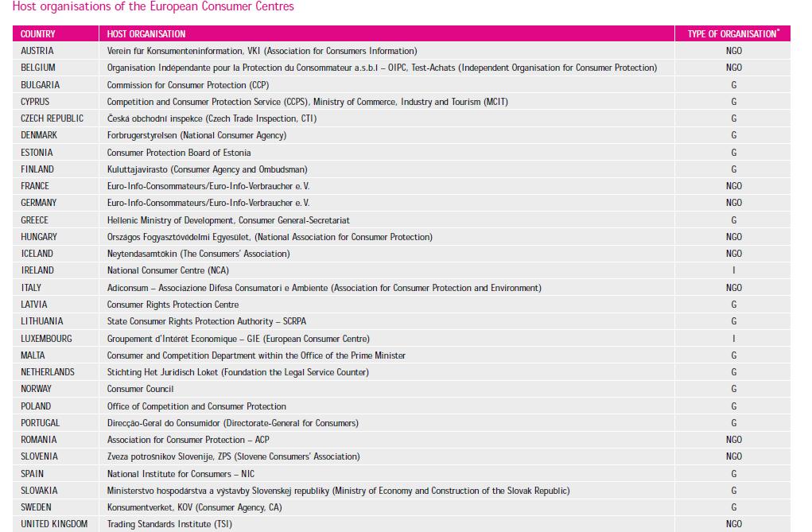Click the 'I' type value in Luxembourg row

tap(734, 338)
